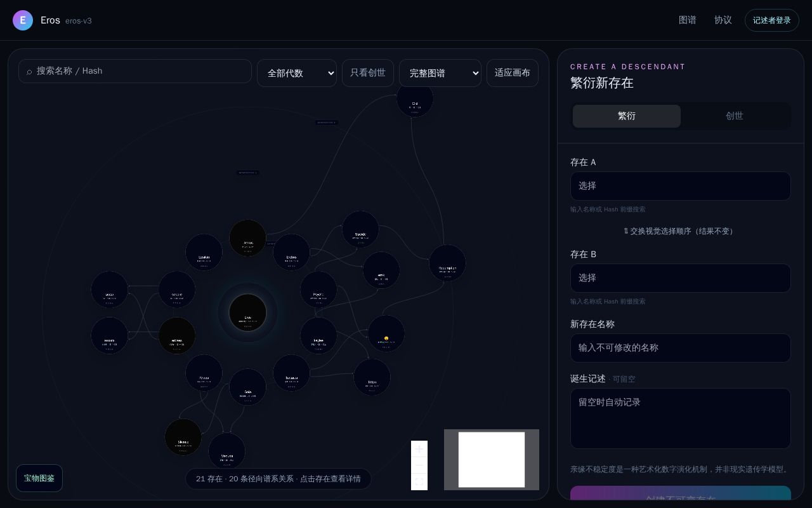812x508 pixels.
Task: Click 交换视觉选择顺序 swap link
Action: tap(681, 231)
